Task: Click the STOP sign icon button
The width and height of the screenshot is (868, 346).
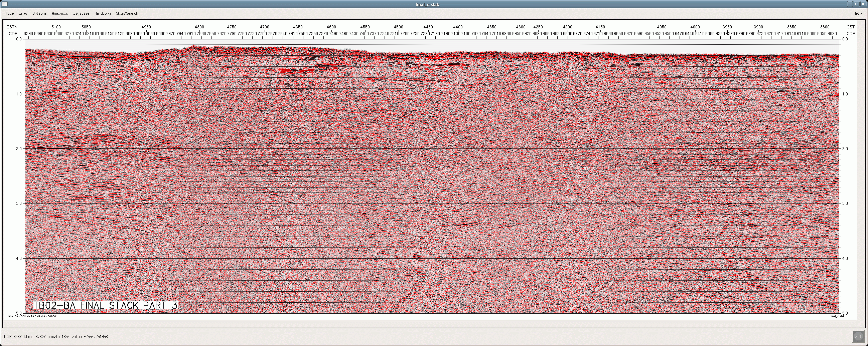Action: click(x=858, y=336)
